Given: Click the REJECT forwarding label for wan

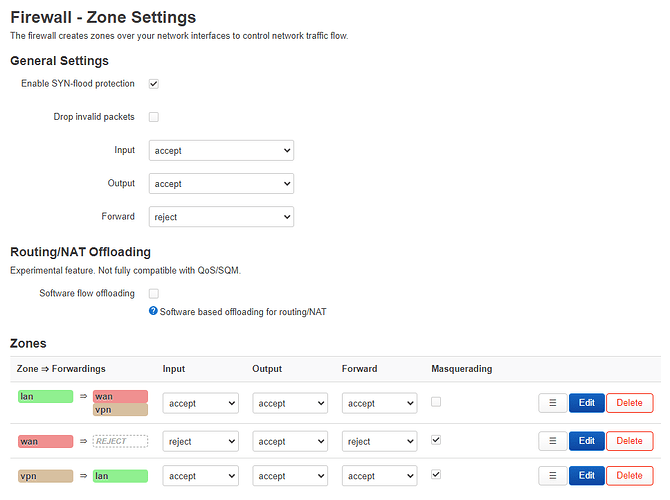Looking at the screenshot, I should point(120,441).
